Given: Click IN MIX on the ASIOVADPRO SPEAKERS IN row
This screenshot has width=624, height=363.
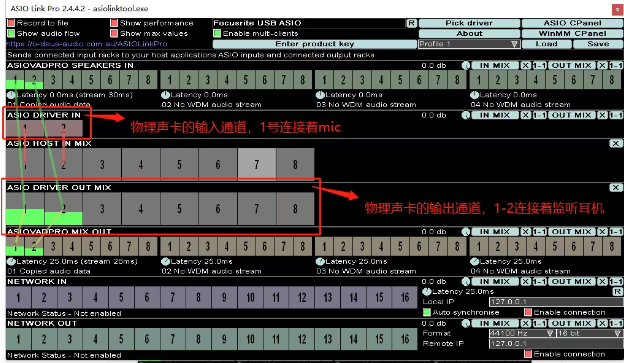Looking at the screenshot, I should tap(495, 65).
